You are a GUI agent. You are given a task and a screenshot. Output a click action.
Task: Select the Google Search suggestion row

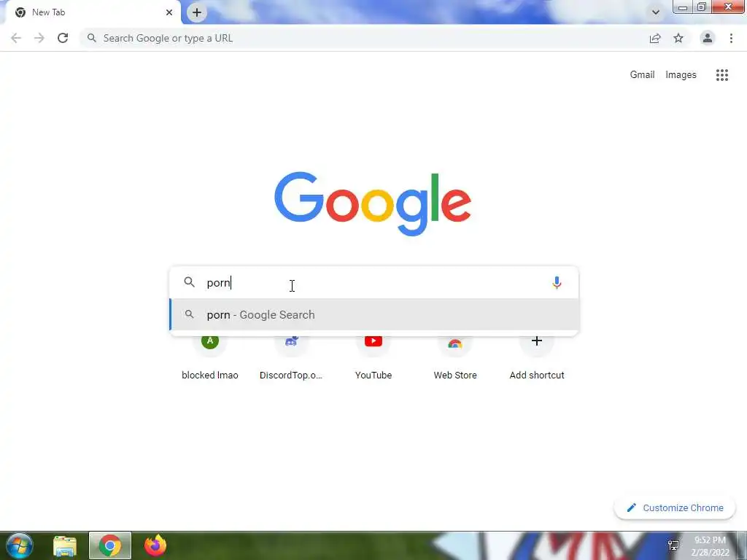374,315
